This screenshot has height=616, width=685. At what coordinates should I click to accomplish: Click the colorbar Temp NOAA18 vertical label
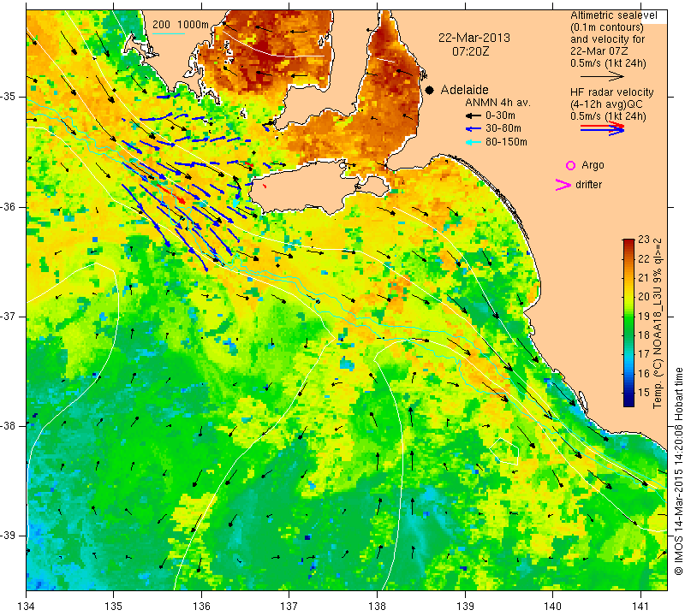pyautogui.click(x=658, y=323)
